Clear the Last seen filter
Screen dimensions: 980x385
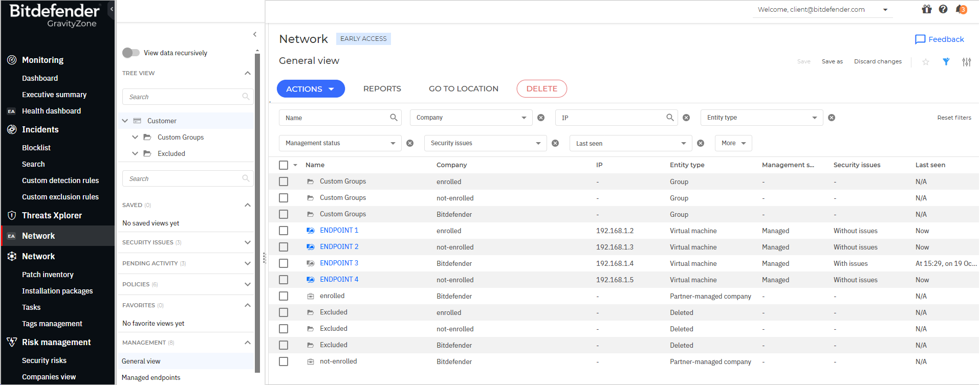point(701,143)
